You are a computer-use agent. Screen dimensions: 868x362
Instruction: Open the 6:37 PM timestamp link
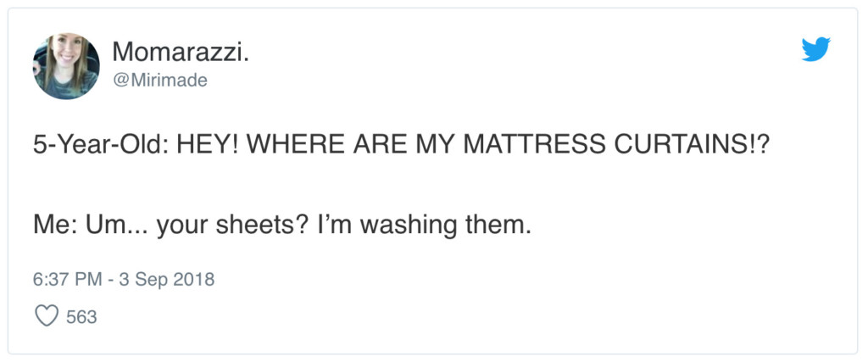[67, 279]
